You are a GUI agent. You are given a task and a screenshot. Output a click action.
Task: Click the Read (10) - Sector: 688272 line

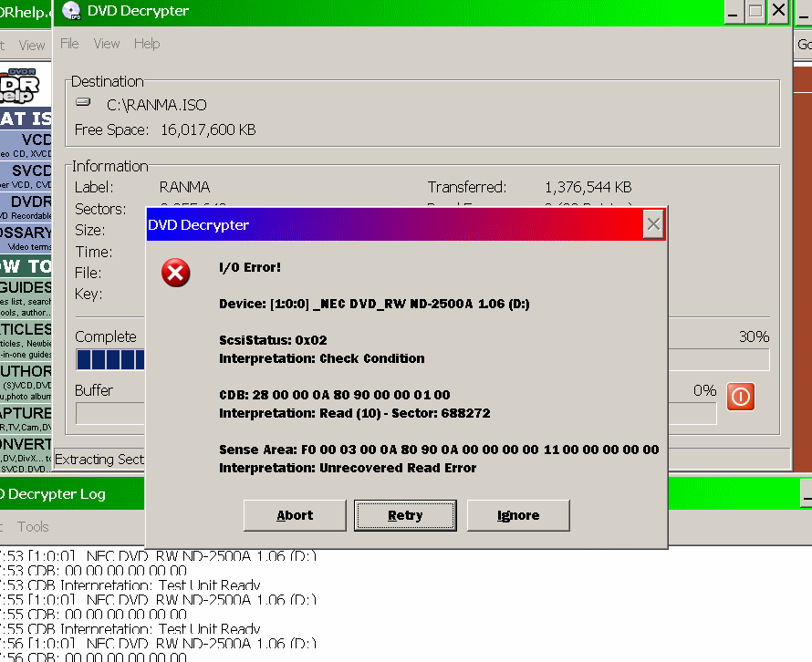click(x=355, y=413)
